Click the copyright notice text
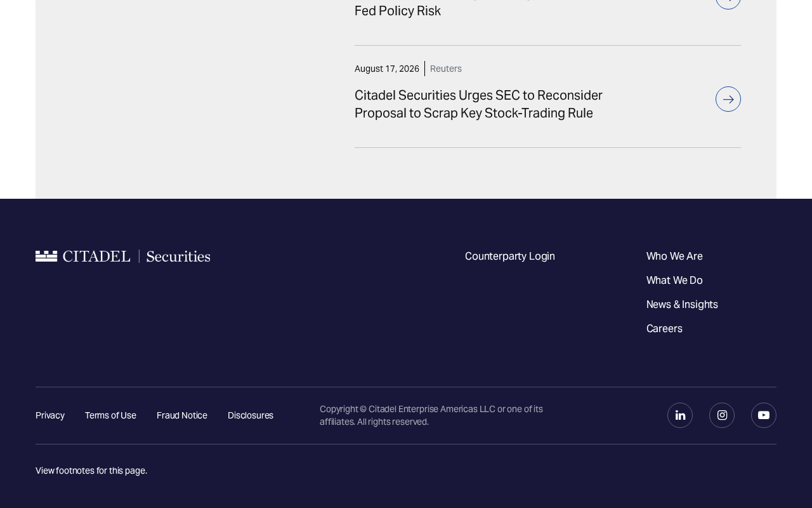Screen dimensions: 812x508 point(431,415)
